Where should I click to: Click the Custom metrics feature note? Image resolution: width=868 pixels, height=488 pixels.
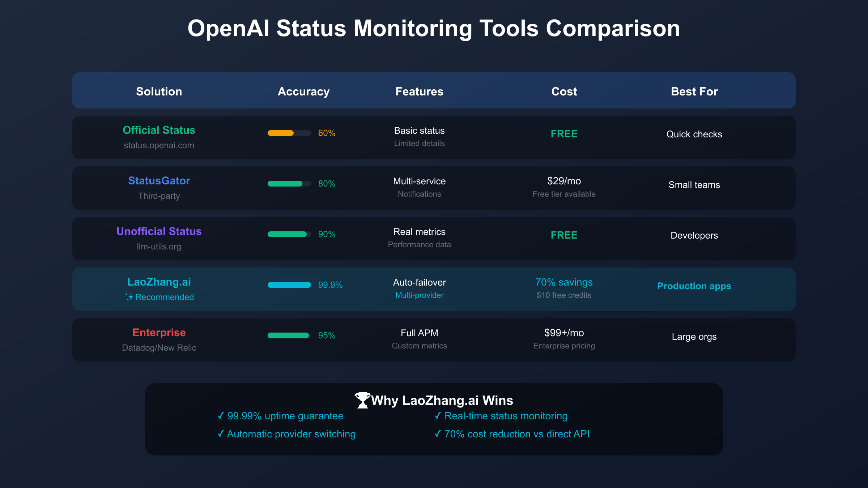pos(420,346)
